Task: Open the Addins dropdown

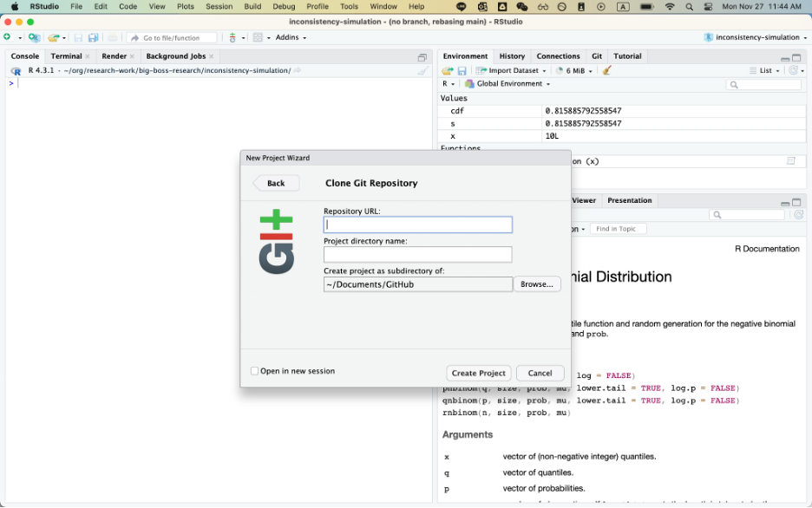Action: pos(291,37)
